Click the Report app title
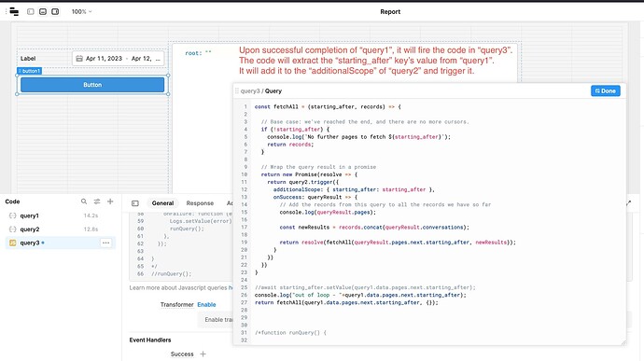The image size is (644, 361). tap(390, 11)
